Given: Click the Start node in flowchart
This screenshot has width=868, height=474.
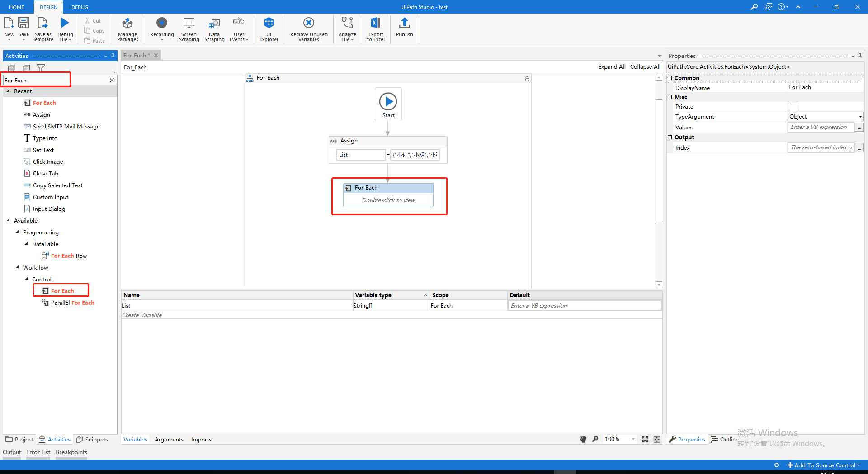Looking at the screenshot, I should (x=388, y=104).
